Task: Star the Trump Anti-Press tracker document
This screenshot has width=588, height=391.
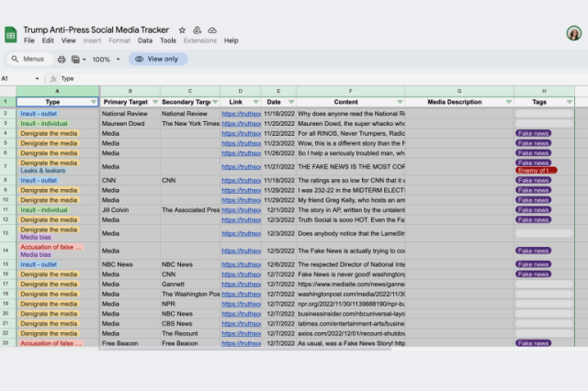Action: 182,30
